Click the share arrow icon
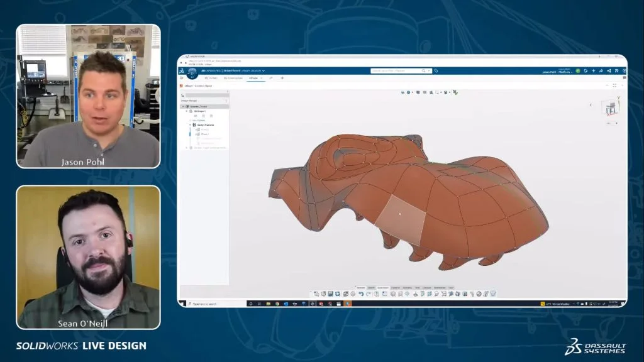The height and width of the screenshot is (362, 644). coord(601,71)
